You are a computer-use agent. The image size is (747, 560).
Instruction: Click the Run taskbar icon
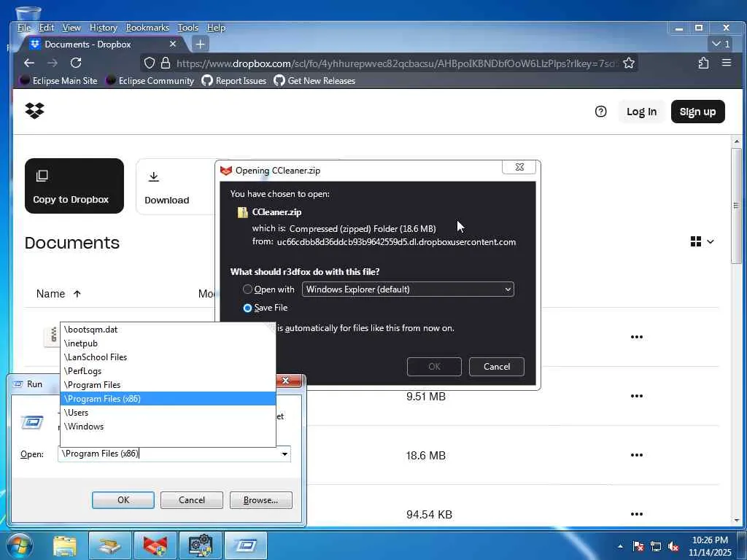[245, 545]
